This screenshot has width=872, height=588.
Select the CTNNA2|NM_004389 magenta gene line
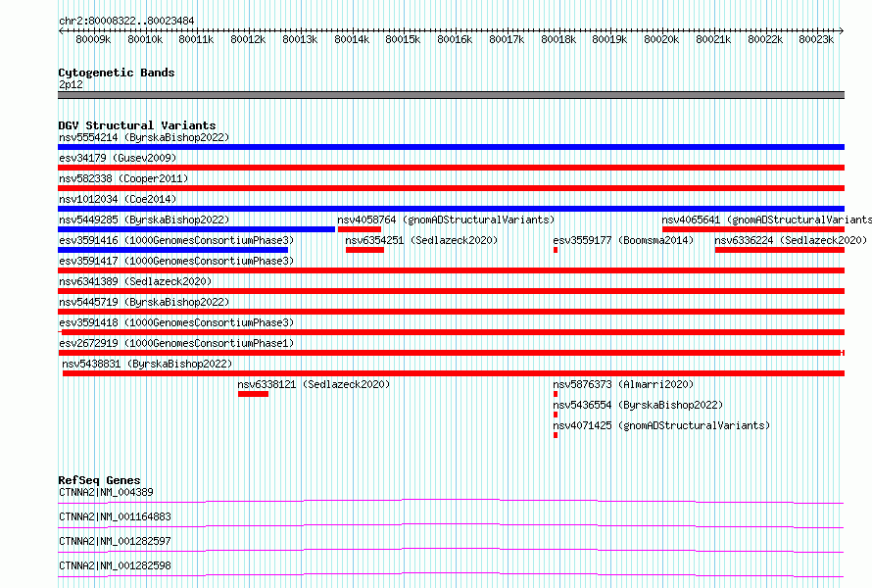coord(451,502)
